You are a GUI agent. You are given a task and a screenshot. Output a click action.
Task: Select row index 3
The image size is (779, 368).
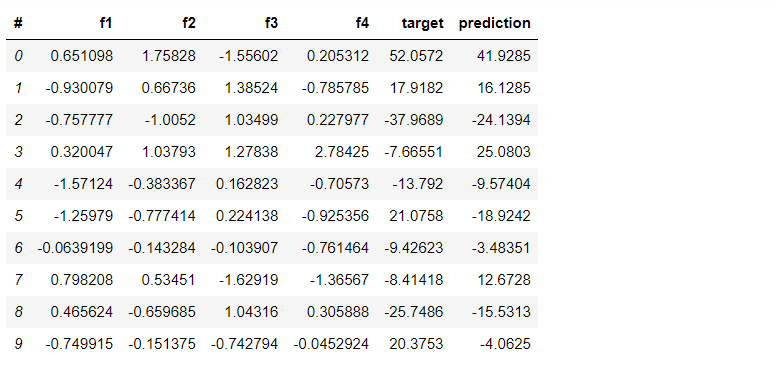18,152
